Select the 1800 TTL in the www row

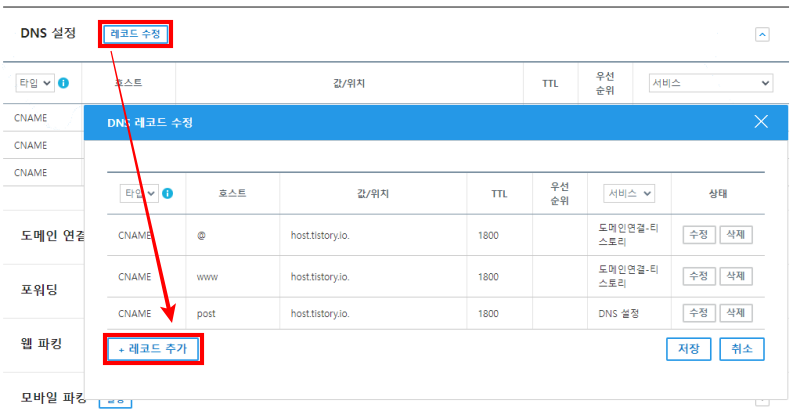pyautogui.click(x=488, y=277)
